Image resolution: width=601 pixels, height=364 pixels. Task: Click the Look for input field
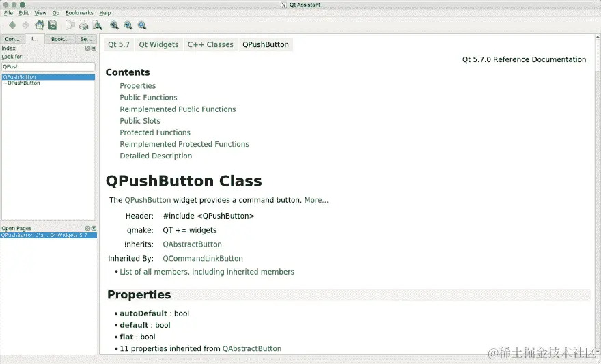point(48,67)
